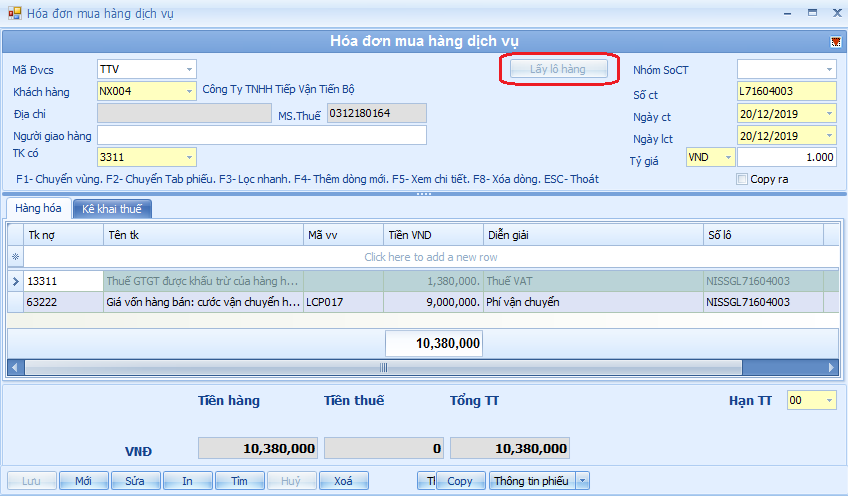Select the Phí vận chuyển description cell
The width and height of the screenshot is (848, 496).
(593, 302)
